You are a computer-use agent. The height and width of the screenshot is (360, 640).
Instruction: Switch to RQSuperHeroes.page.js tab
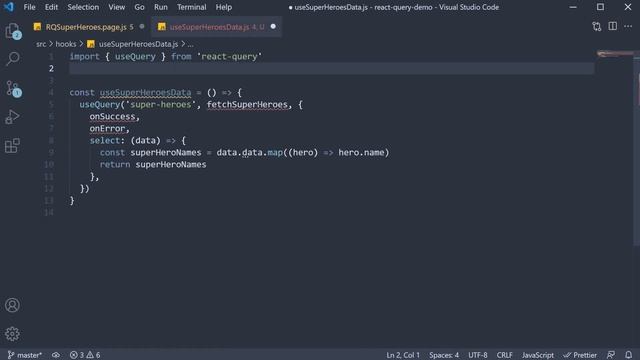pos(89,27)
